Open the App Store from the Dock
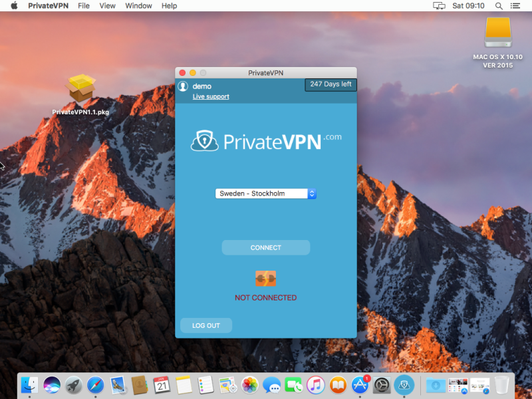The image size is (532, 399). coord(360,384)
